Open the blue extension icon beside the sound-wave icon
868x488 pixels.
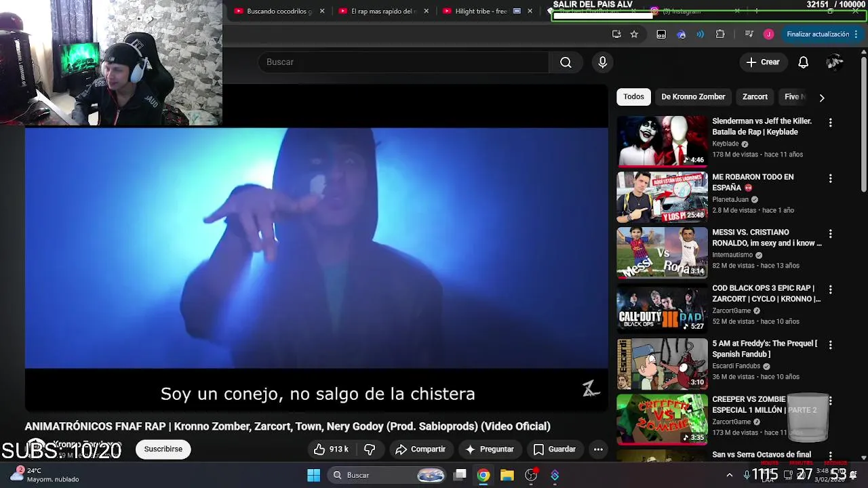[682, 35]
